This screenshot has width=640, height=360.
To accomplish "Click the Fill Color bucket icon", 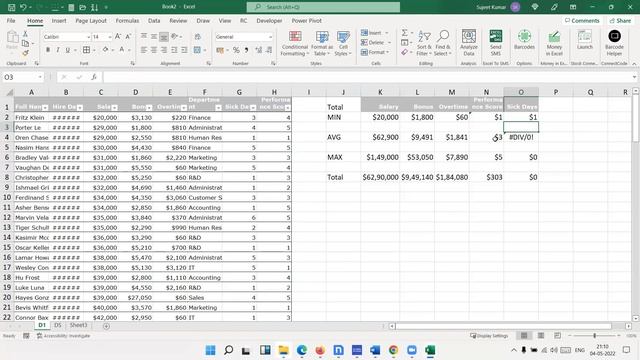I will (105, 50).
